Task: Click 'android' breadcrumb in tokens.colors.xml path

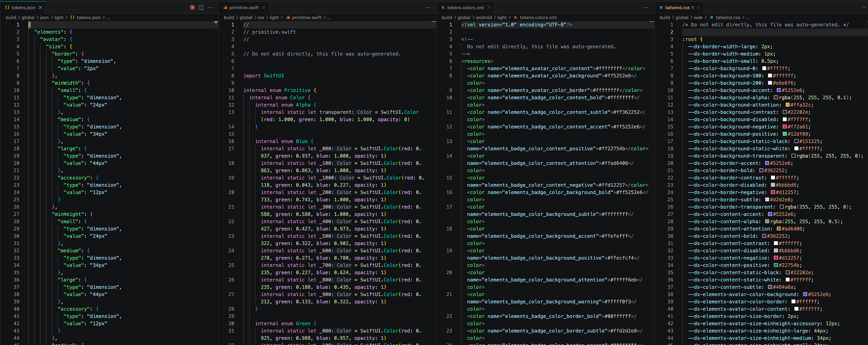Action: pos(484,17)
